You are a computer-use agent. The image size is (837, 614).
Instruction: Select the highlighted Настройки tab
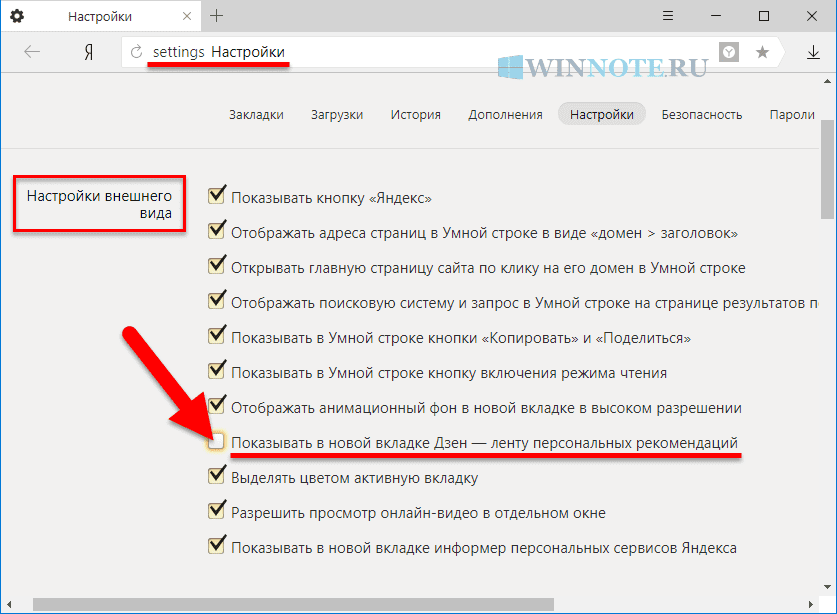[x=602, y=114]
